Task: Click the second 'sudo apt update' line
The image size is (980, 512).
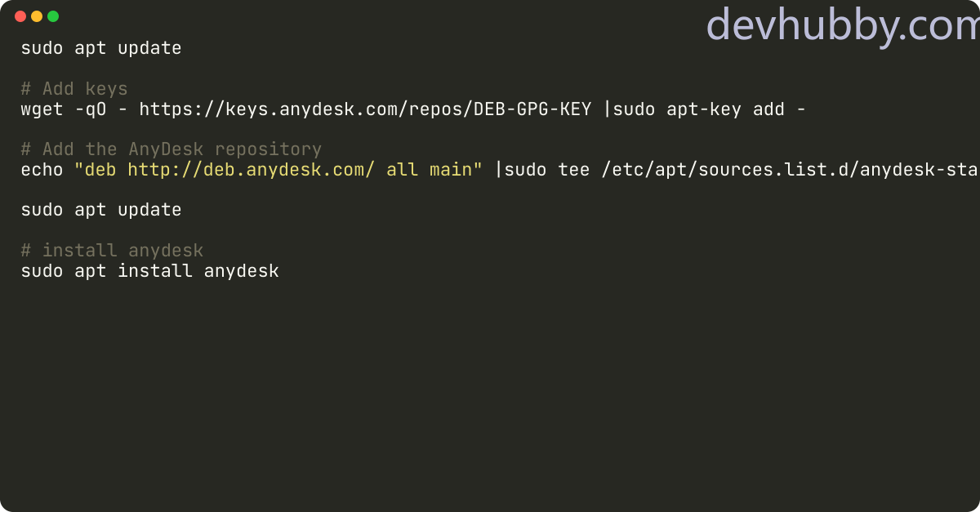Action: (101, 210)
